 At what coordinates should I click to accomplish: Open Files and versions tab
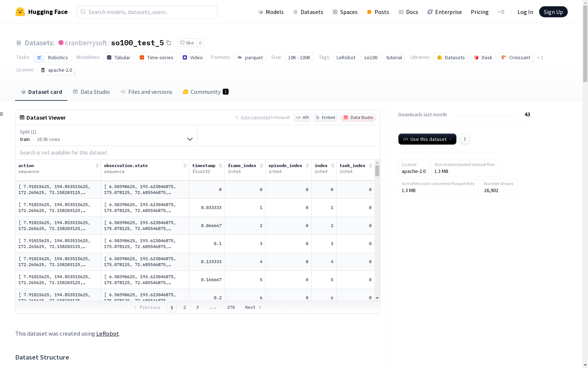coord(146,92)
